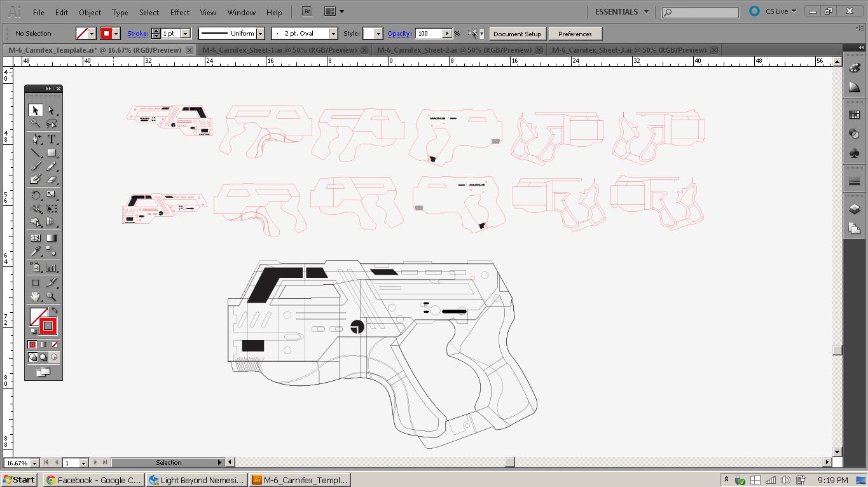Select the Hand tool
The width and height of the screenshot is (868, 487).
pyautogui.click(x=36, y=296)
